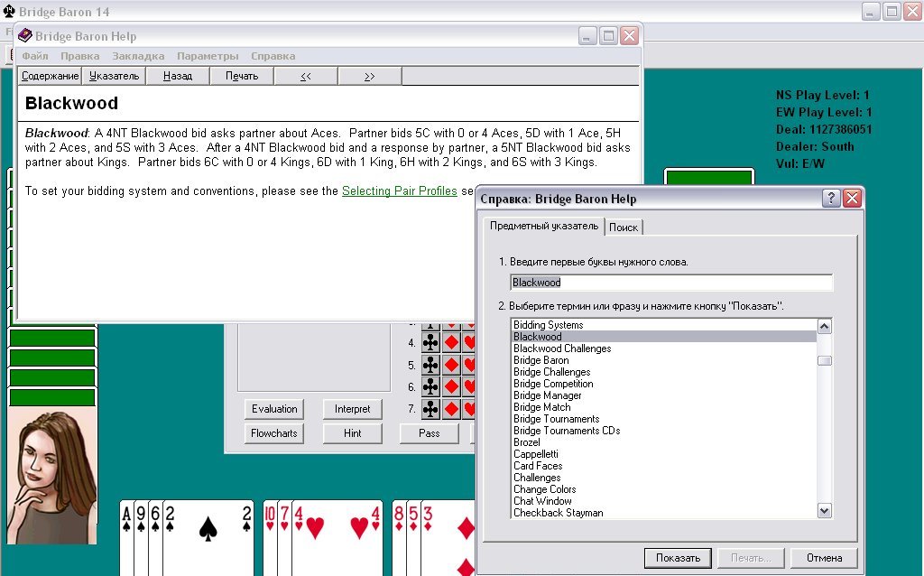Viewport: 924px width, 576px height.
Task: Click the search word input field
Action: point(670,283)
